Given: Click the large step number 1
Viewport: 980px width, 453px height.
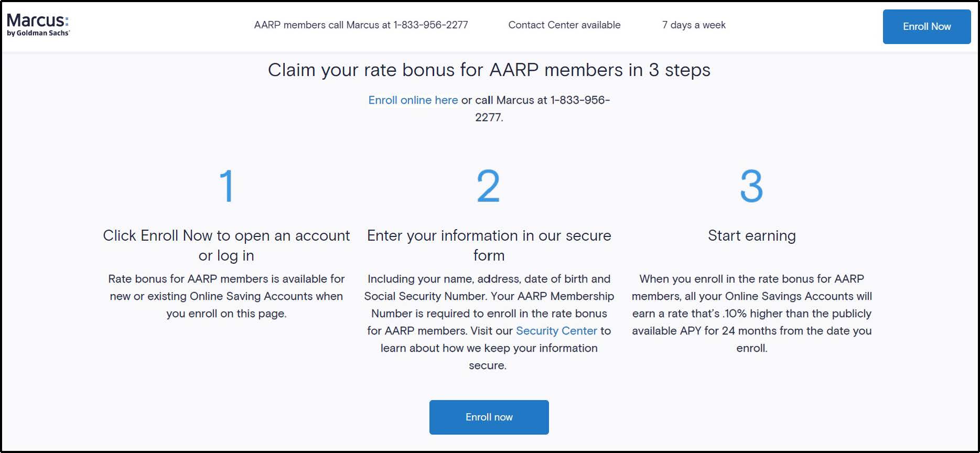Looking at the screenshot, I should pos(227,186).
